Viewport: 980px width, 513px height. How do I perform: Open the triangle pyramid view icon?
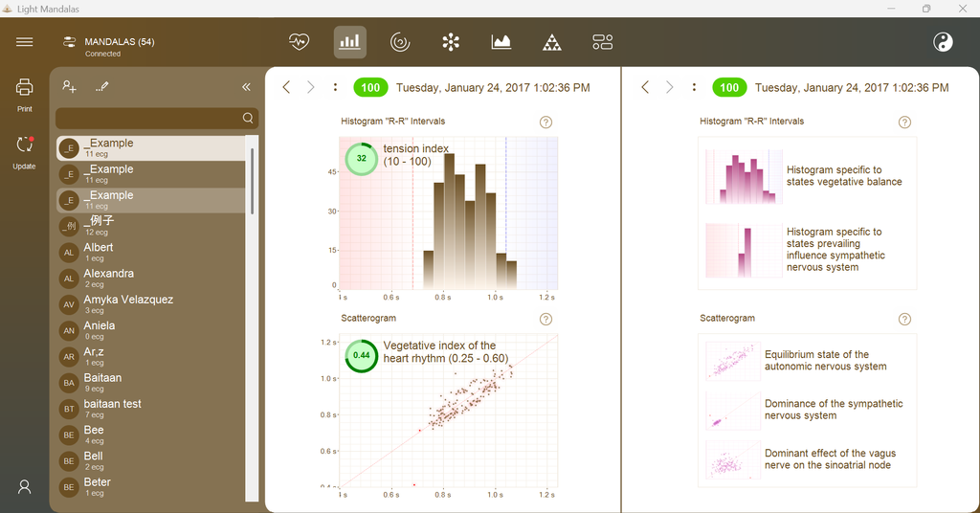(x=552, y=42)
